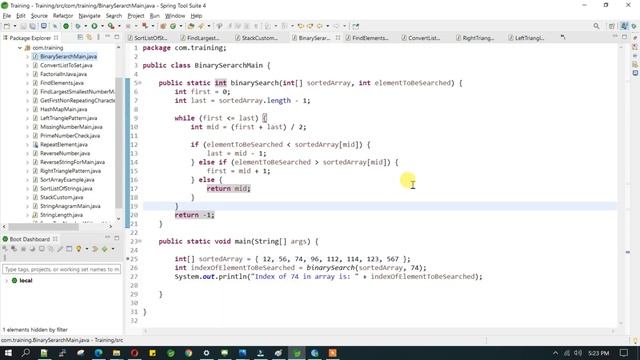The image size is (640, 360).
Task: Minimize the Package Explorer view
Action: coord(108,37)
